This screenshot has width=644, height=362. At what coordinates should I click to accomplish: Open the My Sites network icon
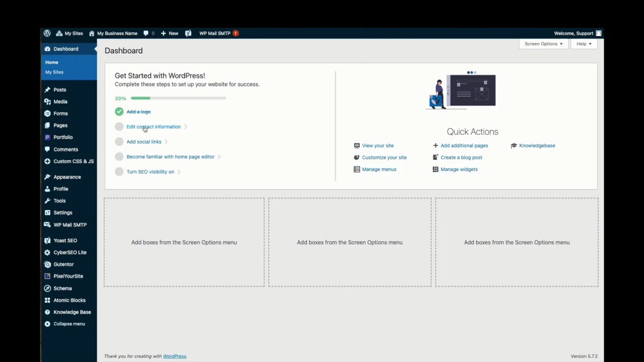[x=59, y=33]
